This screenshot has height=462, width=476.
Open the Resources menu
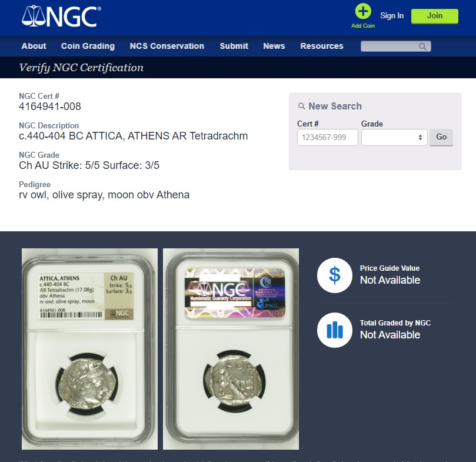pos(321,46)
